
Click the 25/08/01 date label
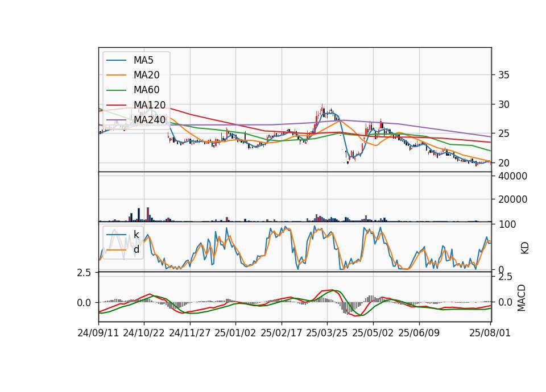490,333
